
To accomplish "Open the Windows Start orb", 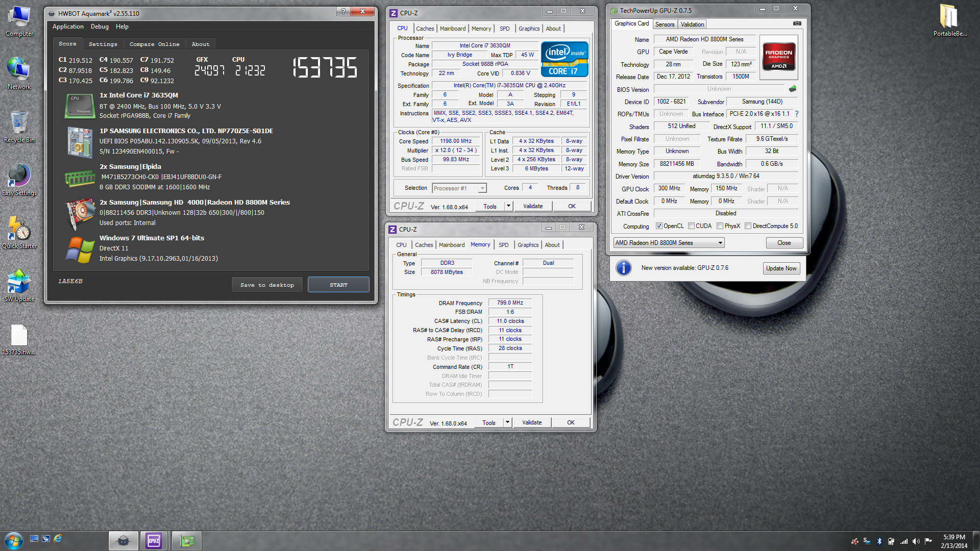I will point(14,541).
